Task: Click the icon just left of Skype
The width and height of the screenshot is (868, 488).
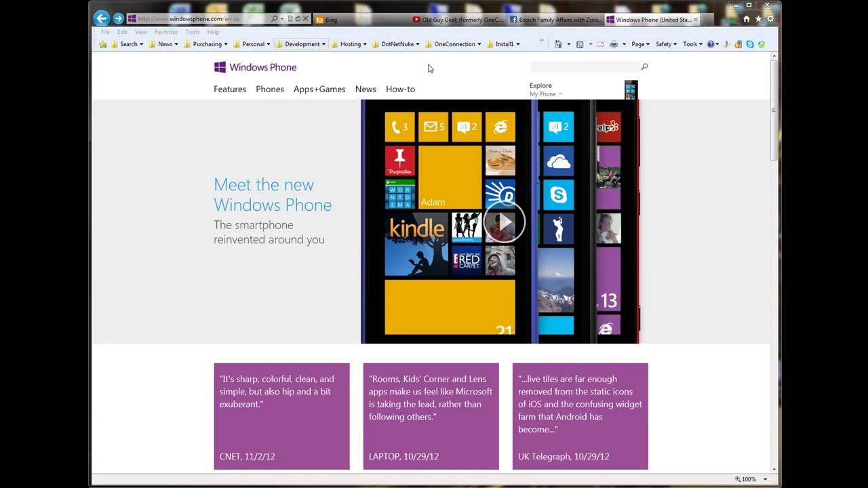Action: pyautogui.click(x=738, y=44)
